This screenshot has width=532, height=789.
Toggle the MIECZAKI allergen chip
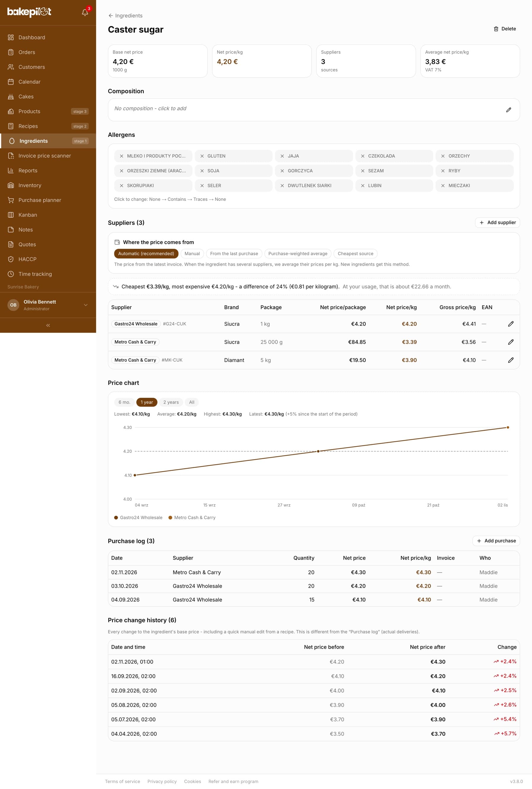point(474,185)
